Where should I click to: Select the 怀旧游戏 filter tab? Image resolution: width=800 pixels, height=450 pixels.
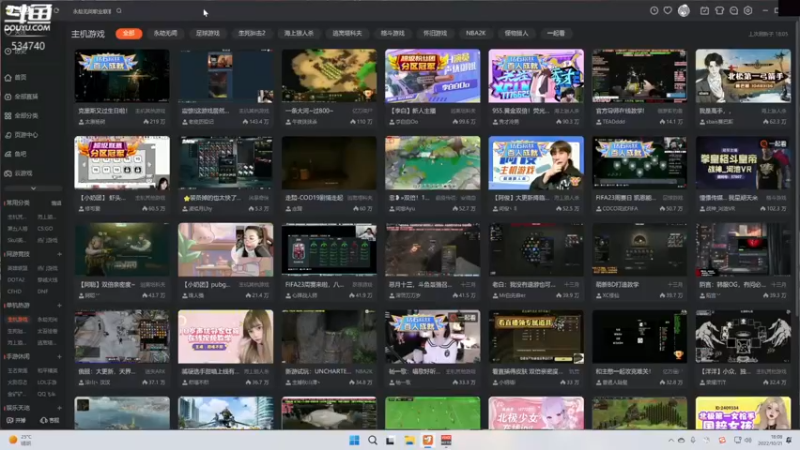pos(435,33)
